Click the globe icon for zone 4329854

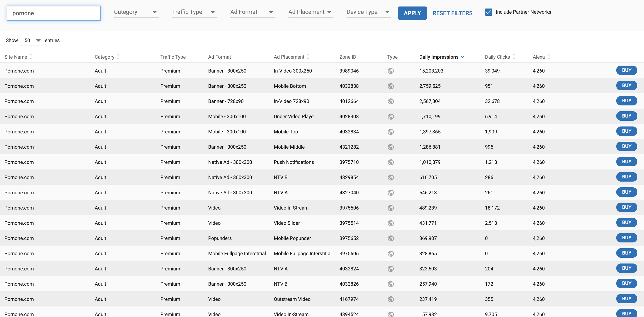(391, 177)
